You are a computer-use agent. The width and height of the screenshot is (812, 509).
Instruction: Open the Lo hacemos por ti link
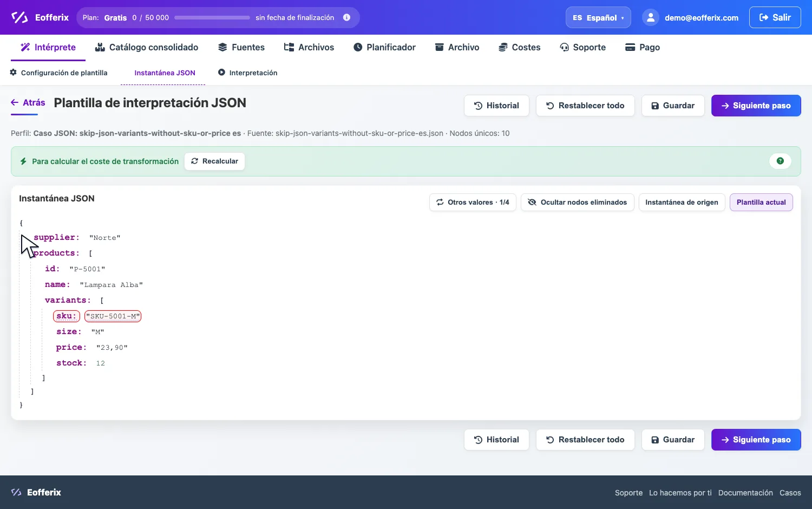(x=680, y=493)
